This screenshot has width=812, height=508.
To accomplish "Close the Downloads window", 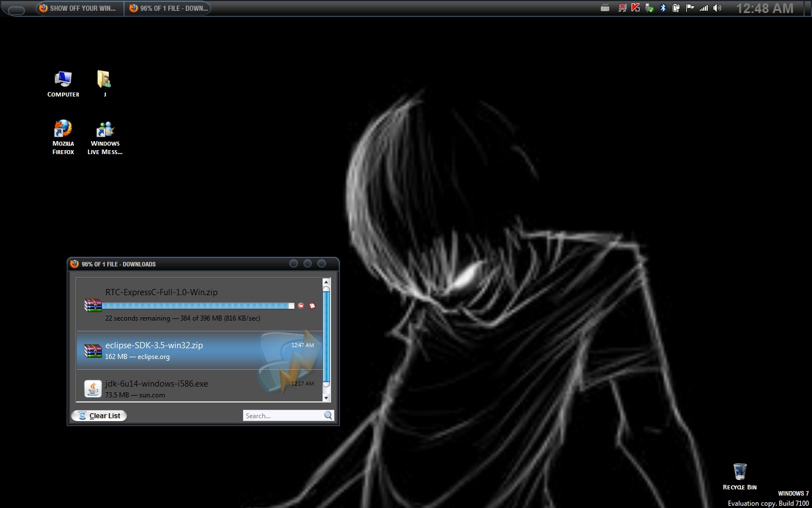I will click(321, 264).
